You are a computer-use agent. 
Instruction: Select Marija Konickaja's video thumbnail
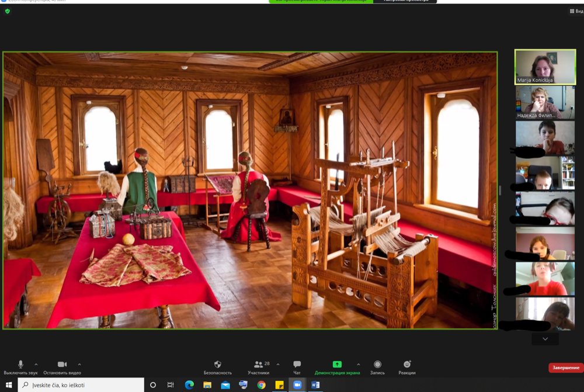(x=545, y=67)
